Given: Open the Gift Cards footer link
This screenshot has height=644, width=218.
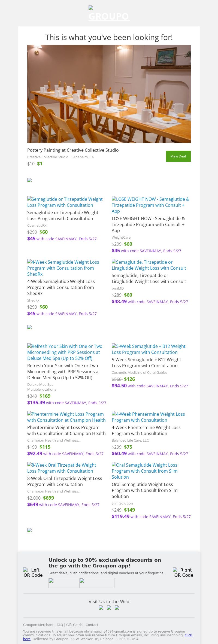Looking at the screenshot, I should pos(74,625).
